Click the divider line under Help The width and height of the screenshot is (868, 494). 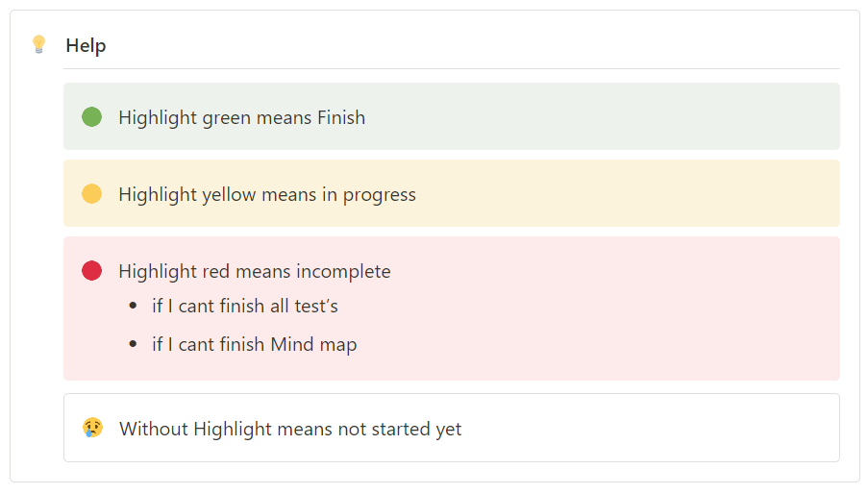click(x=452, y=69)
